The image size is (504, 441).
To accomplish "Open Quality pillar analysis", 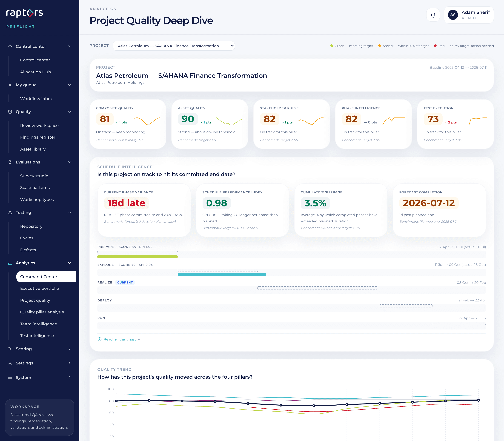I will pyautogui.click(x=46, y=312).
